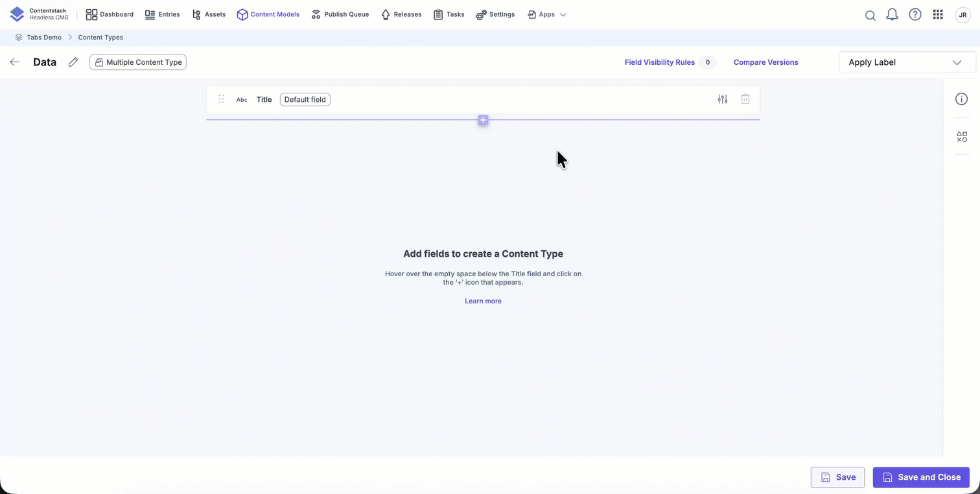
Task: Click the Field Visibility Rules count 0
Action: point(708,62)
